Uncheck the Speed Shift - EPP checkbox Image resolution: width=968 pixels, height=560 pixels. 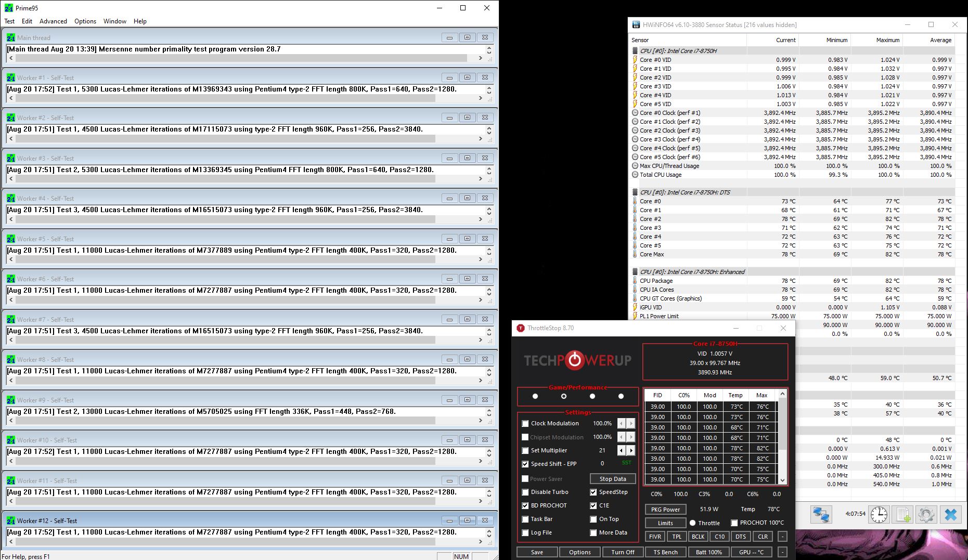point(525,464)
